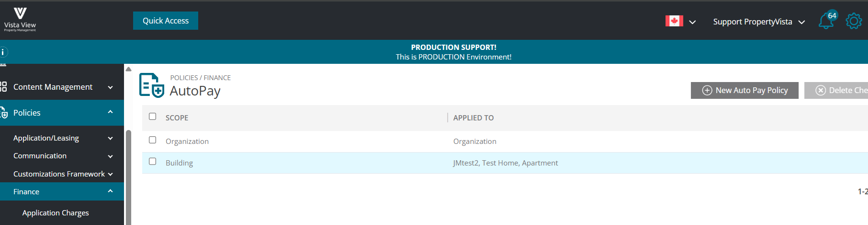Collapse the Finance section
The image size is (868, 225).
[62, 191]
